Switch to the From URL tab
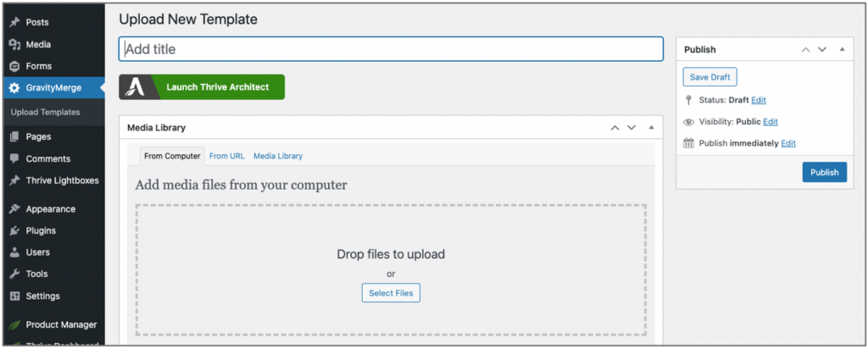868x348 pixels. [x=226, y=156]
